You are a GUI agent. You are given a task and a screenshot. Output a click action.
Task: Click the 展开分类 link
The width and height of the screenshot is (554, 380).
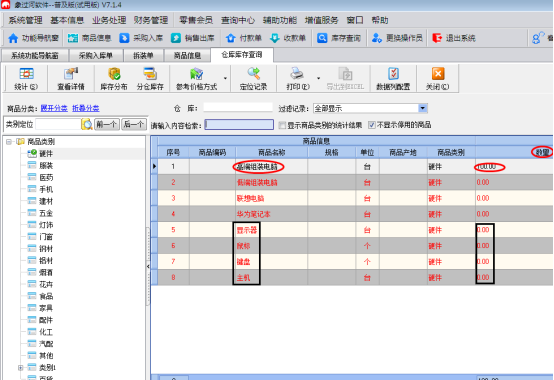pos(54,108)
